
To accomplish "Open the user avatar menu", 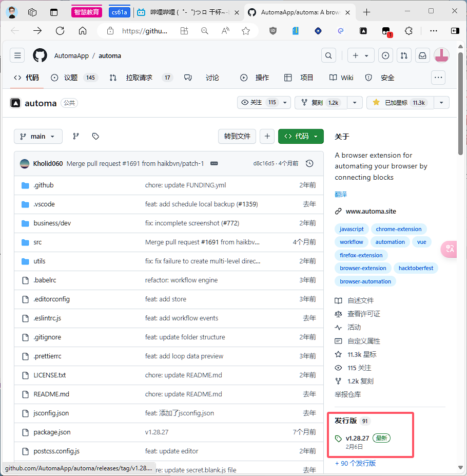I will [x=441, y=55].
